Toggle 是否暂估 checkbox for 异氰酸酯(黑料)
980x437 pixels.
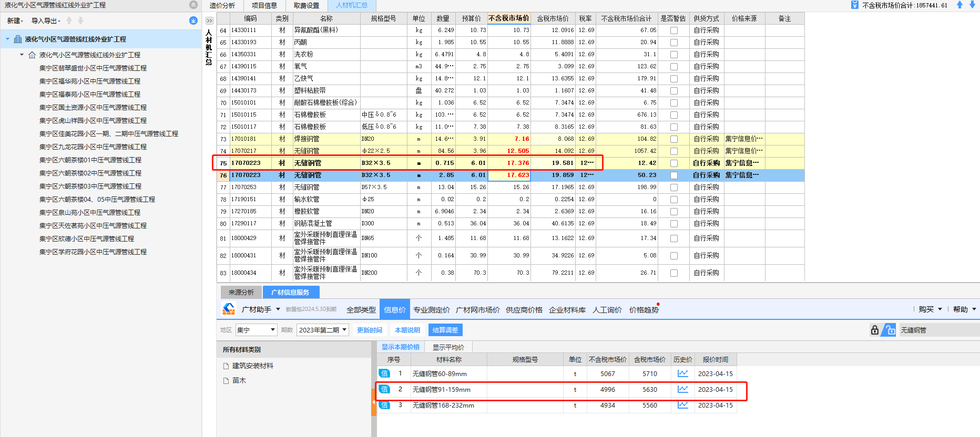[x=674, y=30]
